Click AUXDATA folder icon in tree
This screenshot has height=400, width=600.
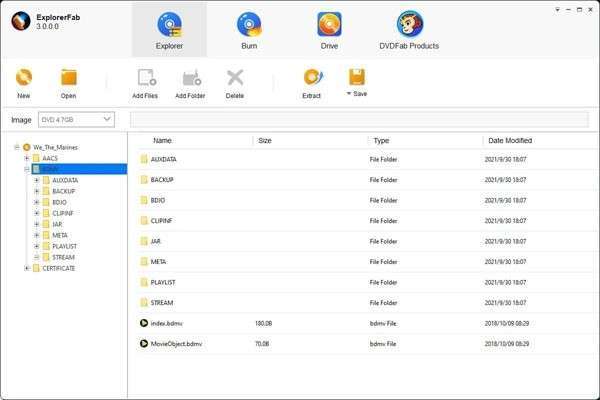(46, 180)
